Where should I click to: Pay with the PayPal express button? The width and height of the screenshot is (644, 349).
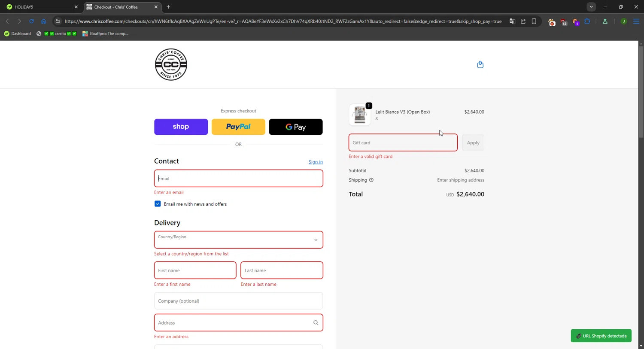(238, 127)
